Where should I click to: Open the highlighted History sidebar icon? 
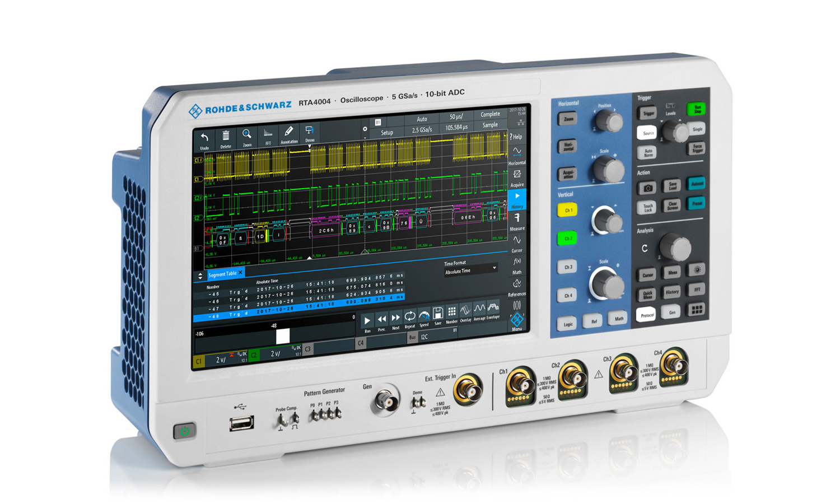pos(517,200)
